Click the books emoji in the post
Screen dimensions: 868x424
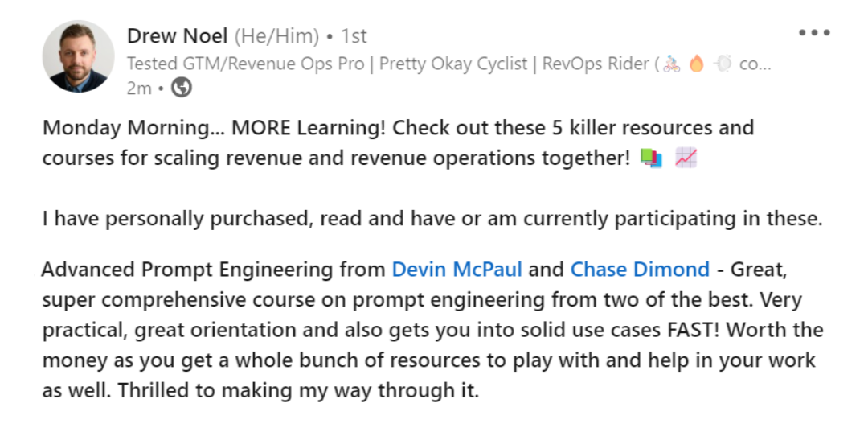(651, 158)
